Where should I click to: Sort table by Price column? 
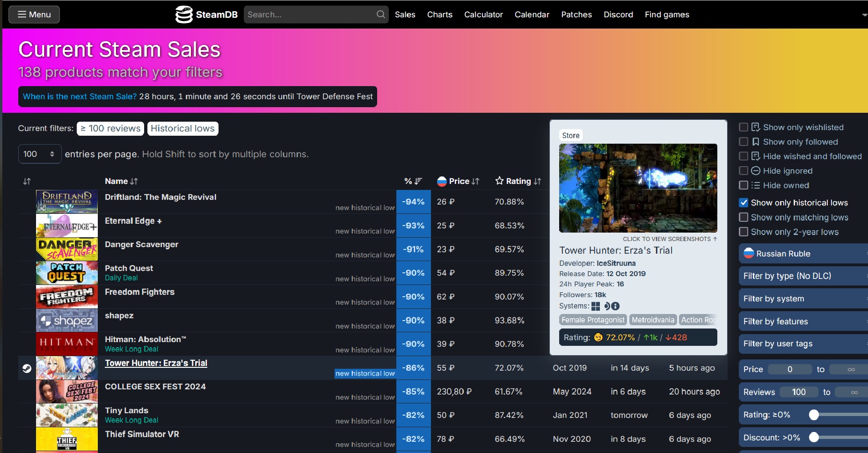[458, 181]
